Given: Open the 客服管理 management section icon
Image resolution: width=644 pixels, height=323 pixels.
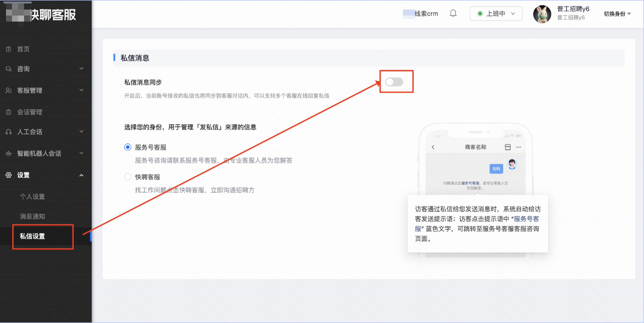Looking at the screenshot, I should (x=9, y=90).
